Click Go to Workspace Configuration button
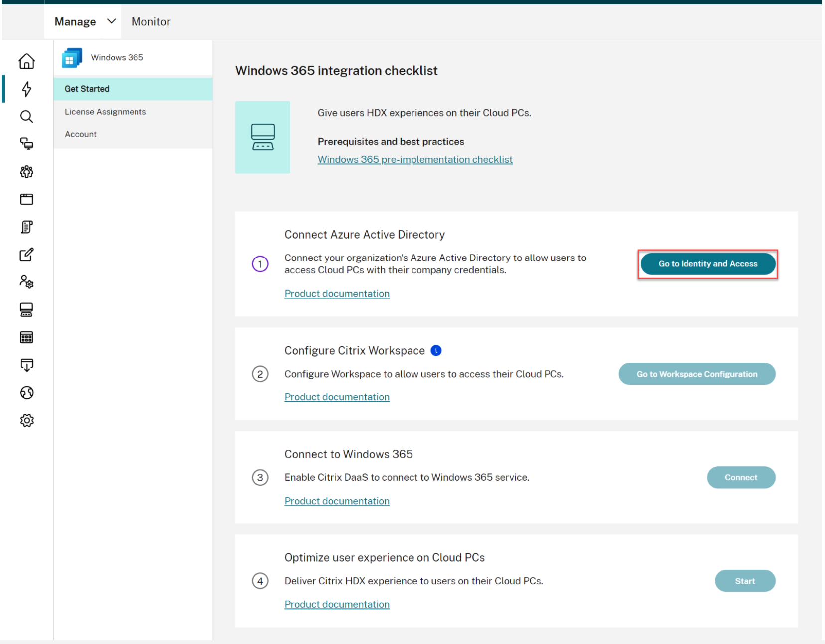The image size is (825, 644). pos(696,374)
